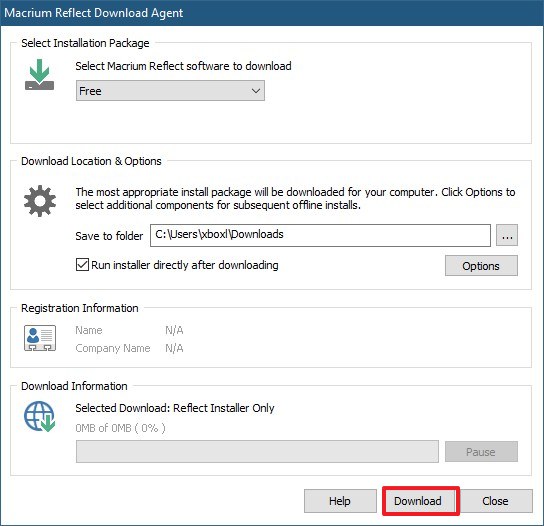Open the Free software selection dropdown
This screenshot has width=544, height=526.
tap(170, 91)
